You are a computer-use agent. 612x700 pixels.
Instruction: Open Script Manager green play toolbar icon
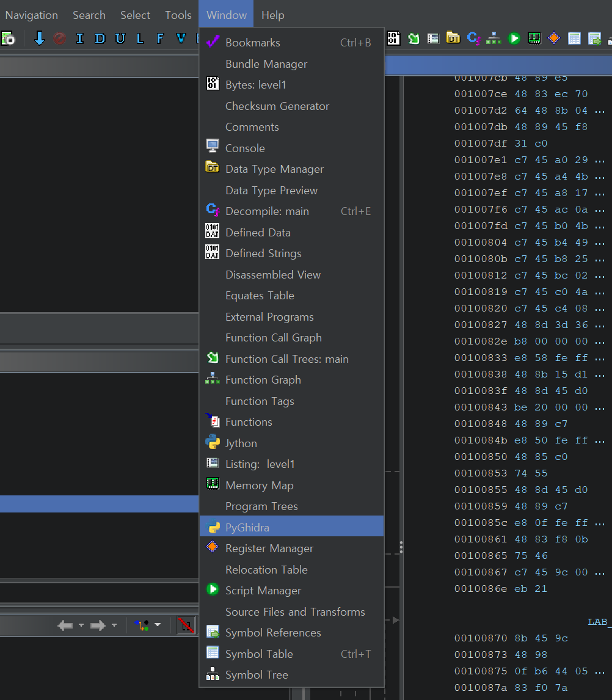pos(514,38)
